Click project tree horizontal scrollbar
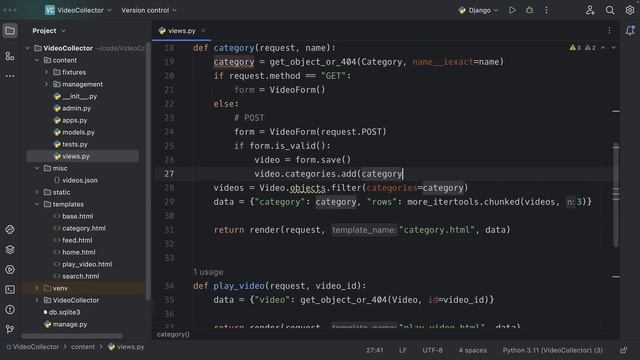Image resolution: width=640 pixels, height=360 pixels. tap(72, 336)
